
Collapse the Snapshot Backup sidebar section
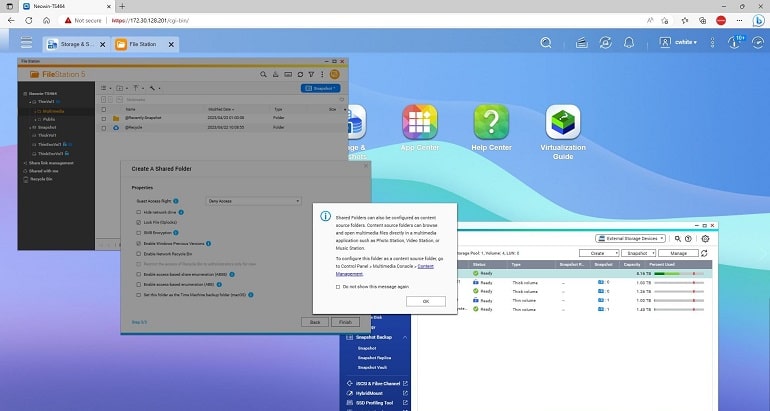(x=405, y=337)
